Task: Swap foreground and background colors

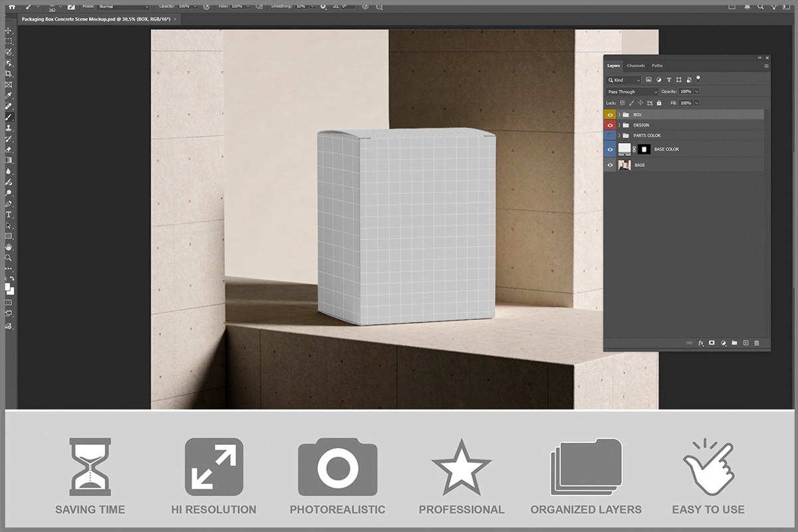Action: tap(12, 279)
